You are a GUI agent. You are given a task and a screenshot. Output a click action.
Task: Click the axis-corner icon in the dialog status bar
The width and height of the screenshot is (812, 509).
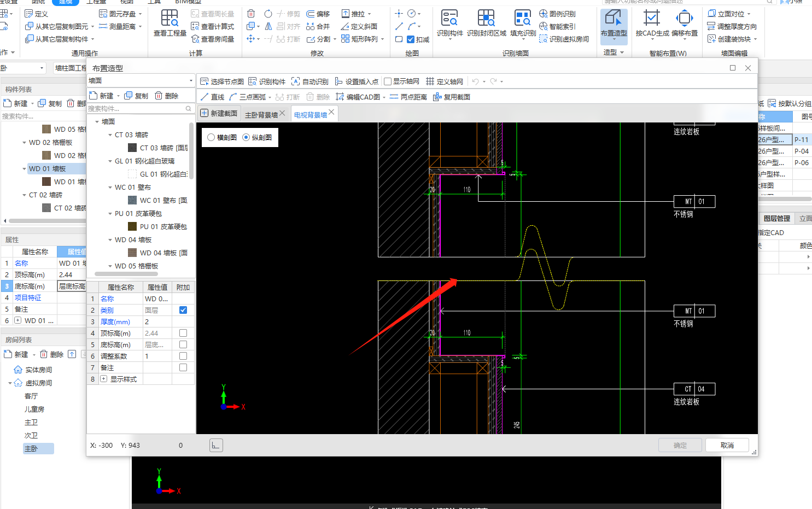216,446
